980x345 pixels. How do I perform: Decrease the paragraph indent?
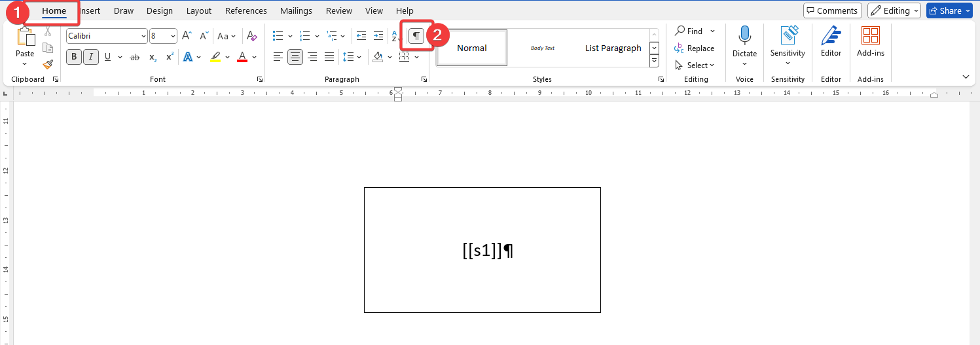[x=361, y=36]
